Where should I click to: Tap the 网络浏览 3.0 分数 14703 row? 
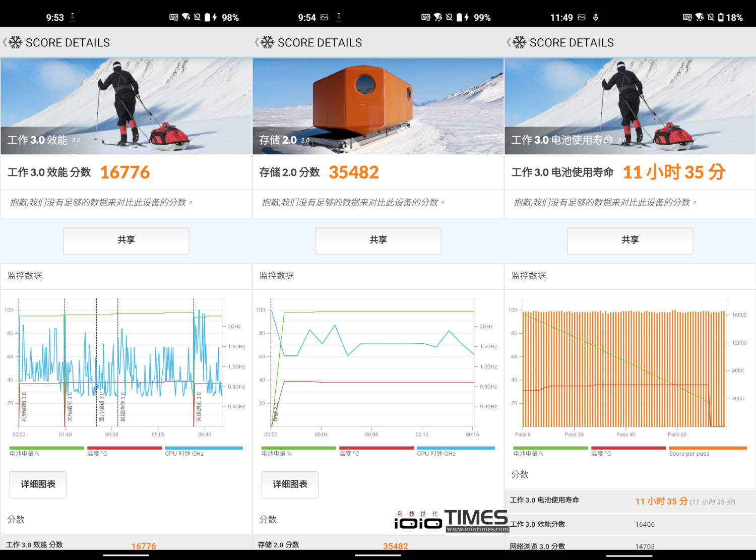pyautogui.click(x=630, y=544)
